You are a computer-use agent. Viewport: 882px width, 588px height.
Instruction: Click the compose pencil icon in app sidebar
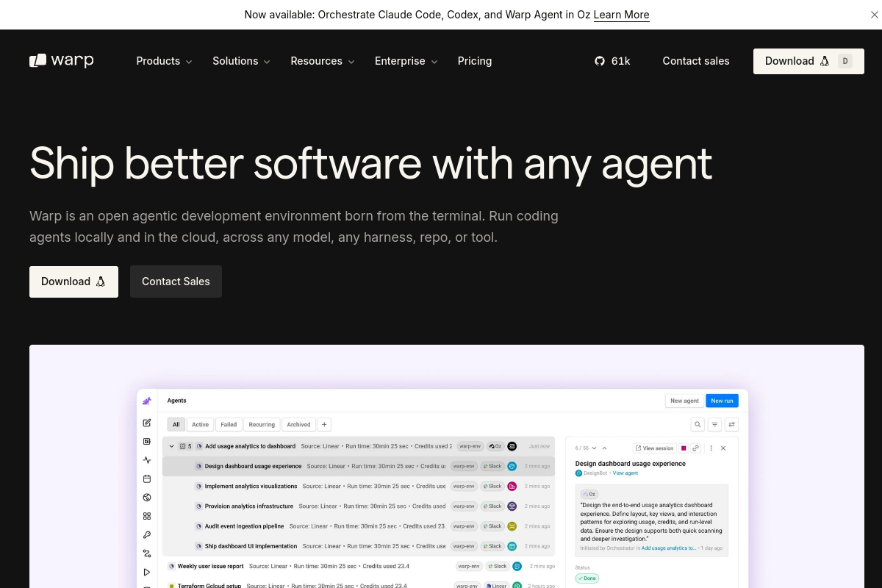(147, 423)
